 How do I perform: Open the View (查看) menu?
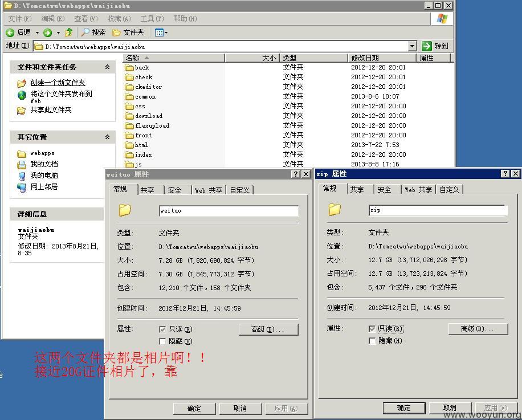tap(85, 19)
